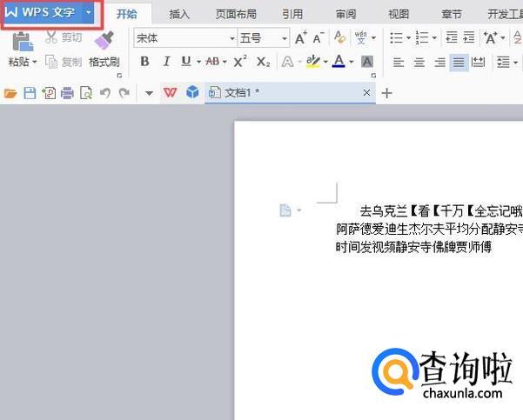Click the distributed alignment icon
The image size is (523, 420).
(479, 62)
